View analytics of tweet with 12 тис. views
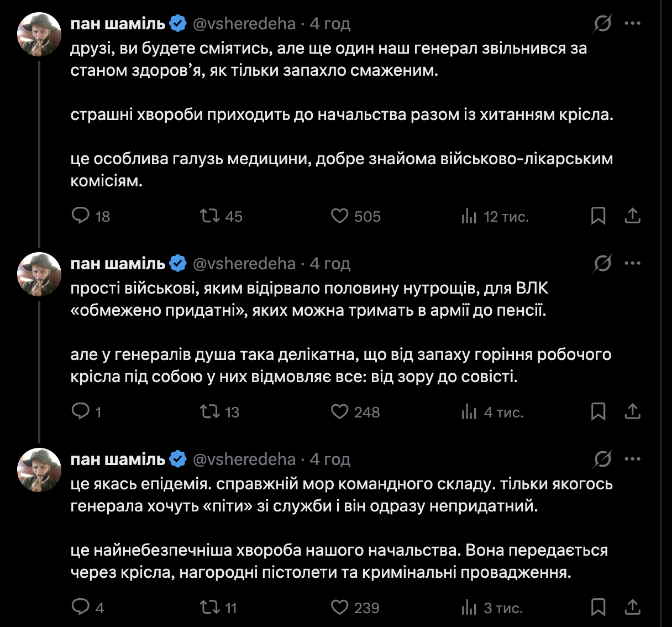Image resolution: width=672 pixels, height=627 pixels. (x=469, y=216)
